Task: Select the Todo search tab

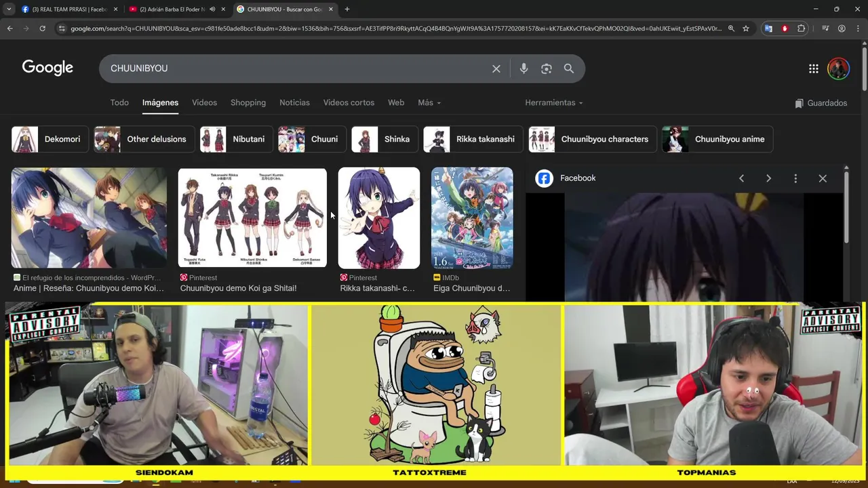Action: [119, 102]
